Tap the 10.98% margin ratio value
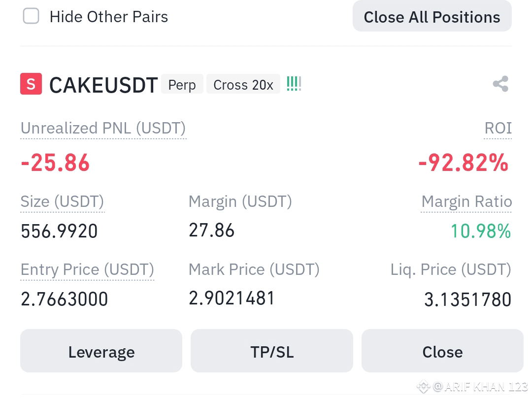 [x=481, y=232]
